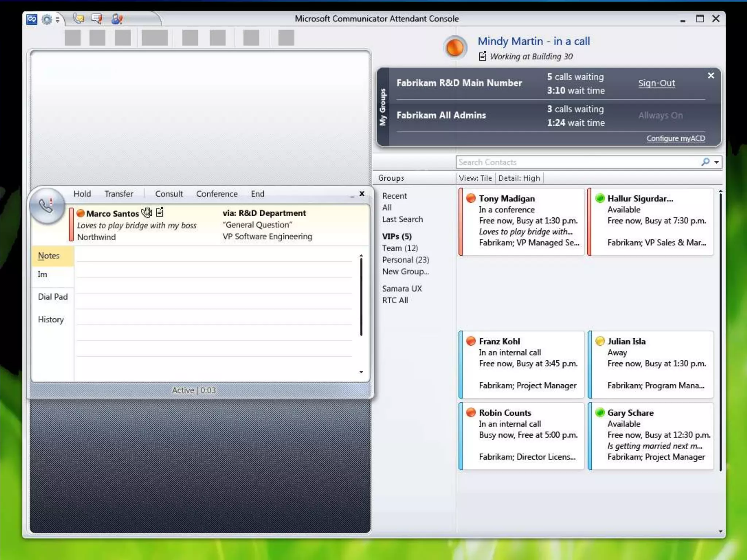Sign out of Fabrikam R&D Main Number
Image resolution: width=747 pixels, height=560 pixels.
[657, 83]
